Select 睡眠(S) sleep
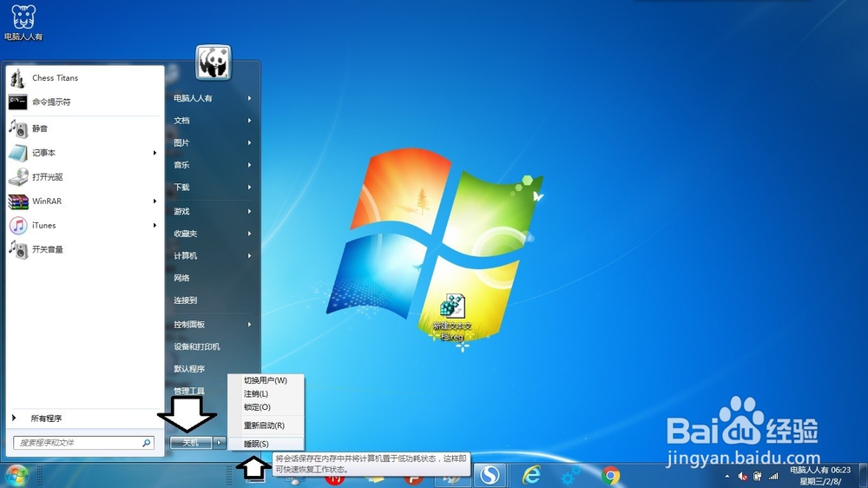Screen dimensions: 868x488 [x=266, y=444]
